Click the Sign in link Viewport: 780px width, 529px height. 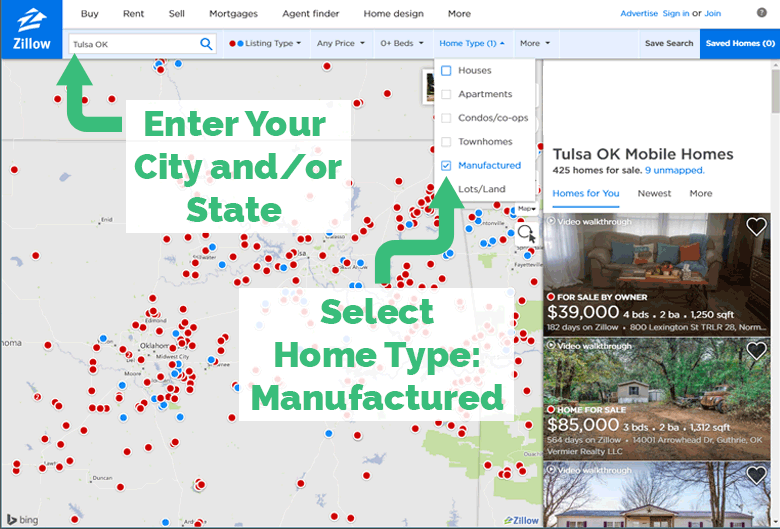point(676,13)
